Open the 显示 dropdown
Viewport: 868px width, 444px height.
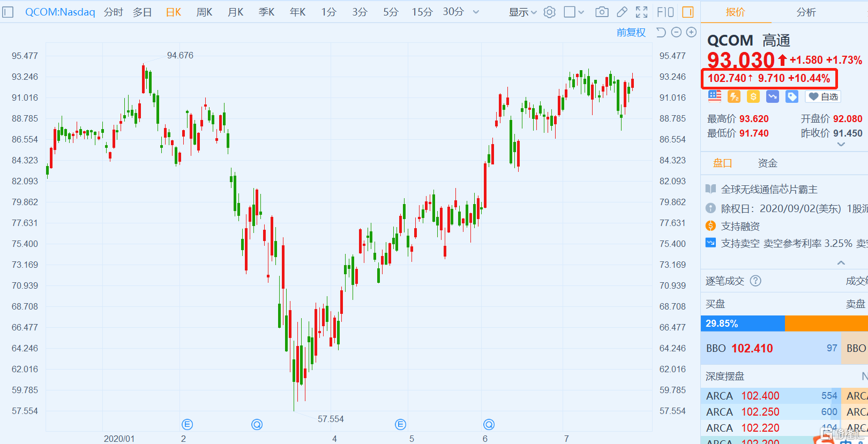[x=522, y=12]
